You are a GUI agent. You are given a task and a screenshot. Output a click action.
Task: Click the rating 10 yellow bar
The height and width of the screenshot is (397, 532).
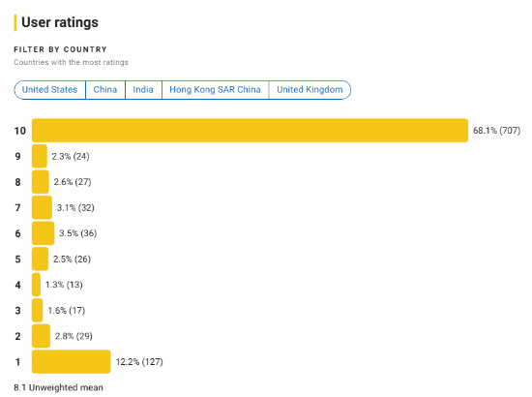250,131
